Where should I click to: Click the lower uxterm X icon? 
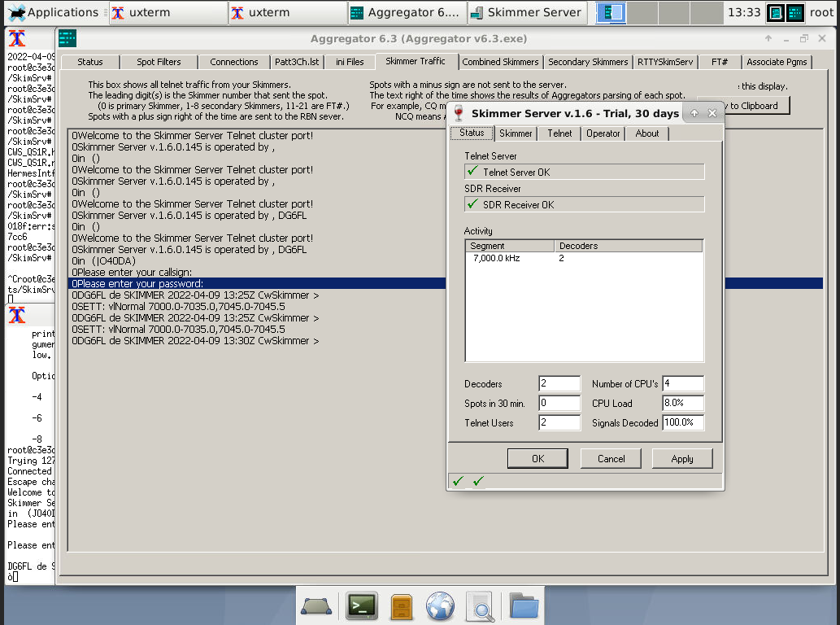click(16, 315)
